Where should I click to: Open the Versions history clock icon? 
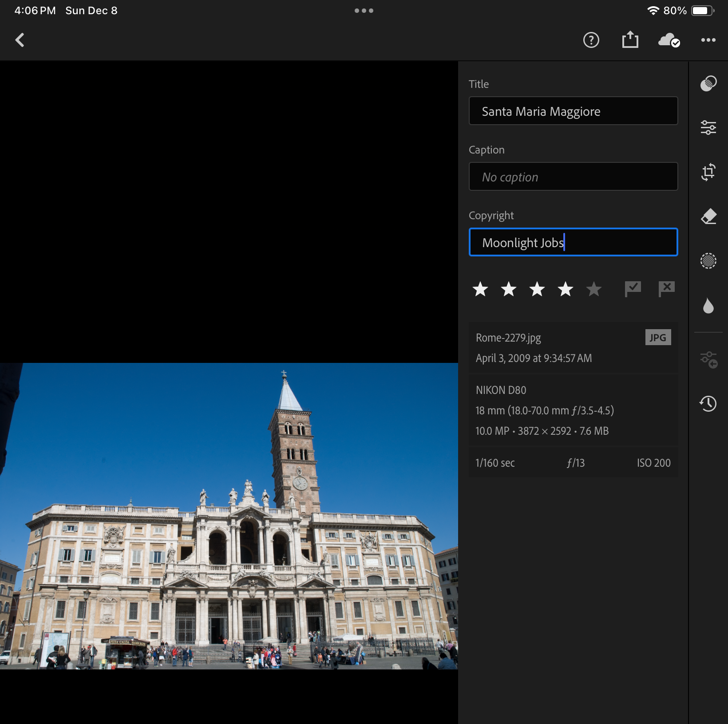coord(708,404)
